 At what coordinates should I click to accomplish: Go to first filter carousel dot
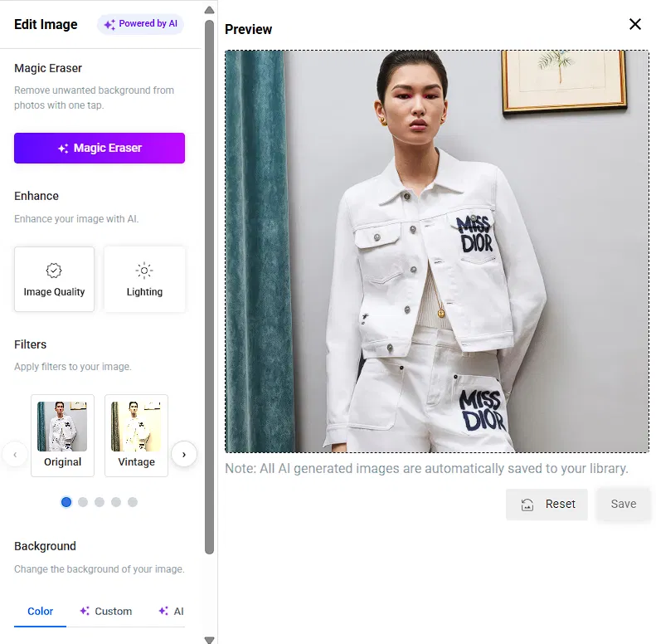coord(66,501)
